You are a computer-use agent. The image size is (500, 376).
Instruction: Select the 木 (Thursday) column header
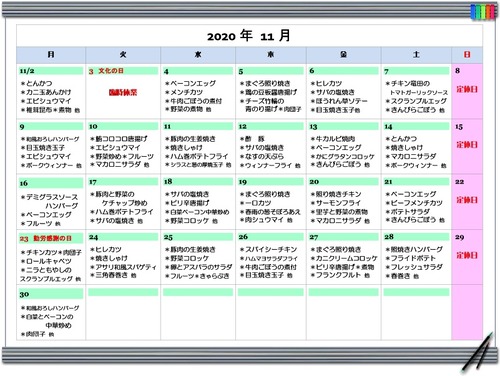tap(271, 55)
